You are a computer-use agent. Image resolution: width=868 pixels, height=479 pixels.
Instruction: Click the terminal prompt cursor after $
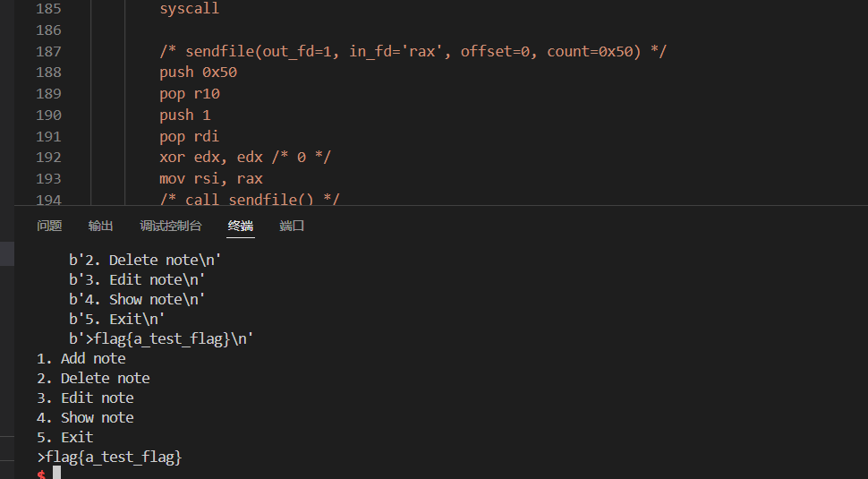[56, 473]
